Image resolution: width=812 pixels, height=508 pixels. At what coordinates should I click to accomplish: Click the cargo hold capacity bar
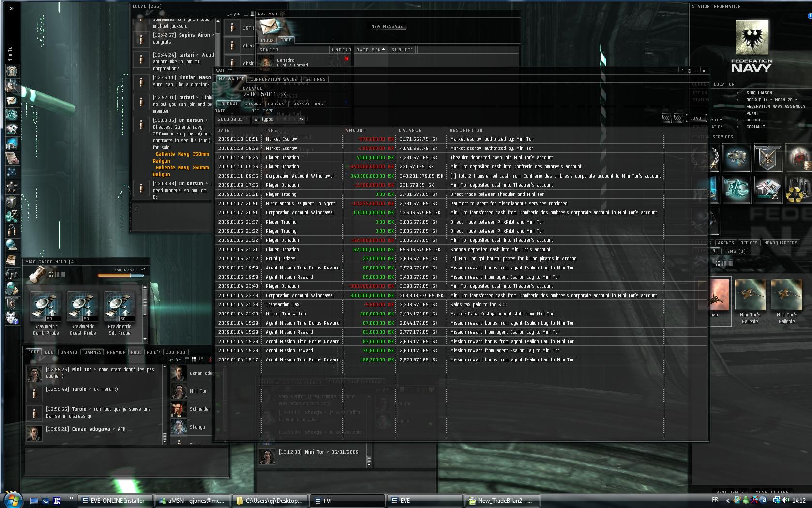point(120,276)
